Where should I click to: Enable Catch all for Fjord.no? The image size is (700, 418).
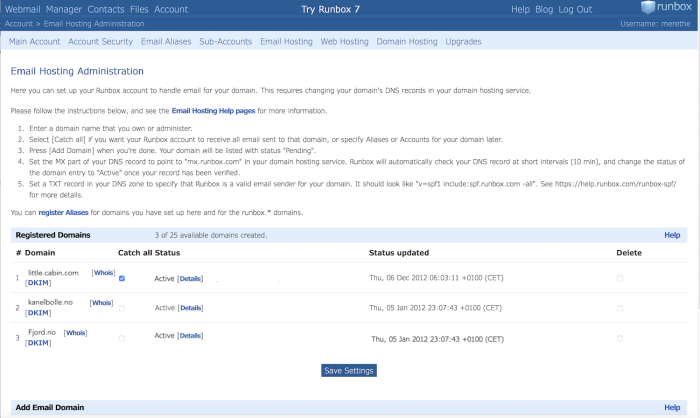122,339
